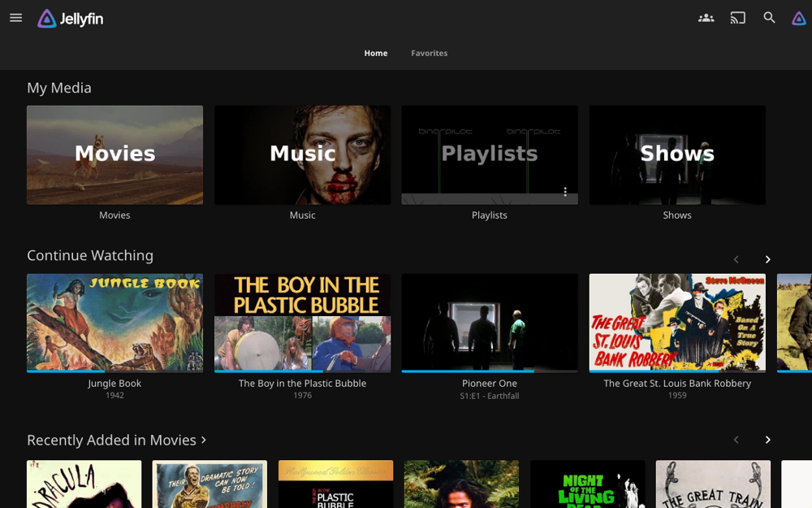Click the Continue Watching heading
The width and height of the screenshot is (812, 508).
(x=90, y=255)
